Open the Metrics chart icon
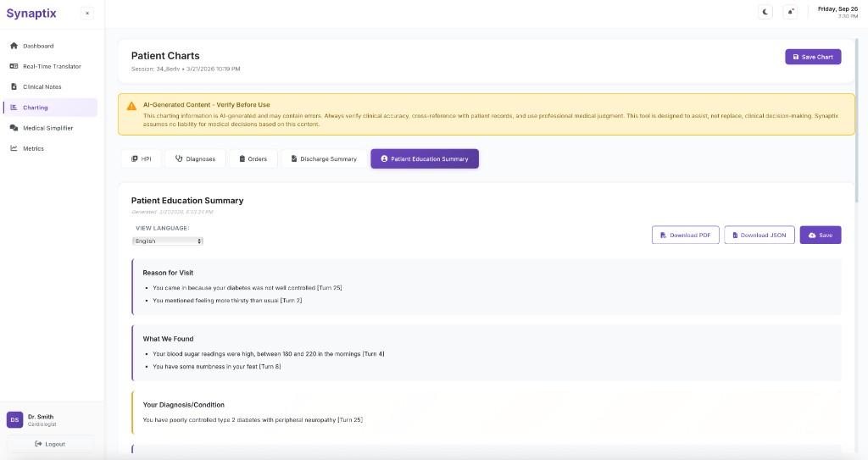The height and width of the screenshot is (460, 868). (x=14, y=148)
